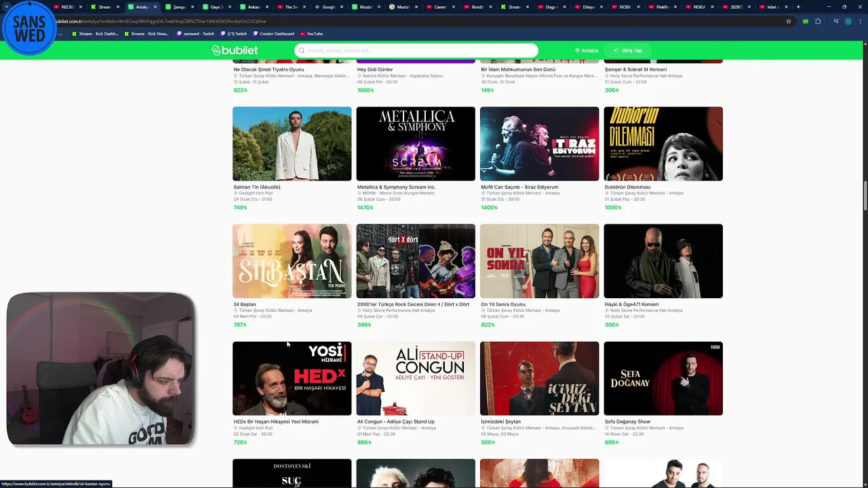Close the Google tab
868x488 pixels.
pyautogui.click(x=342, y=7)
